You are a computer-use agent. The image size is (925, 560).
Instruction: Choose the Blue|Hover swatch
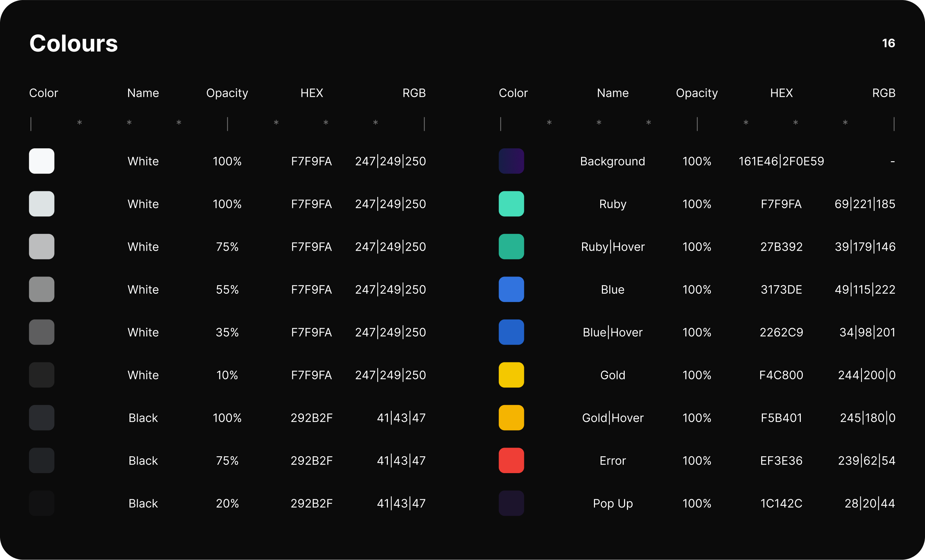511,332
